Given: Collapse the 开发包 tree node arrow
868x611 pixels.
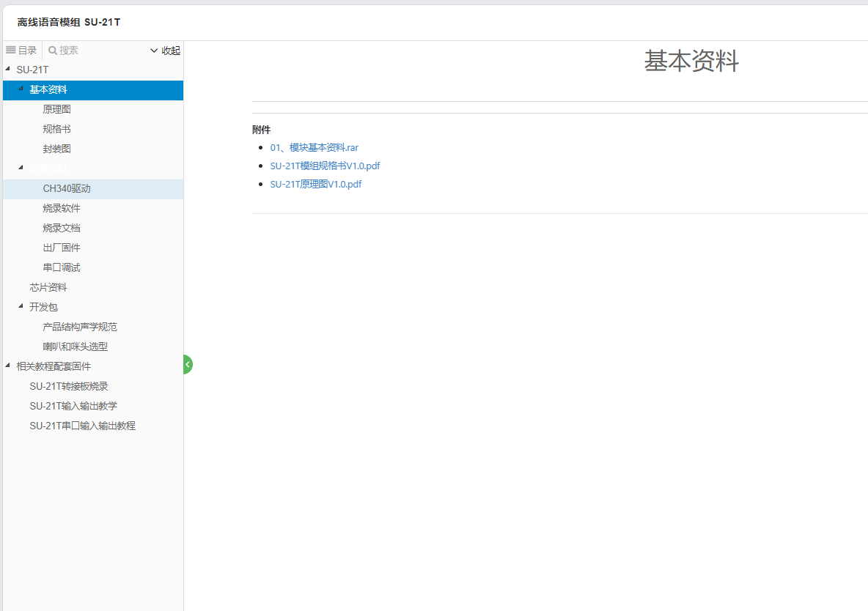Looking at the screenshot, I should coord(21,306).
